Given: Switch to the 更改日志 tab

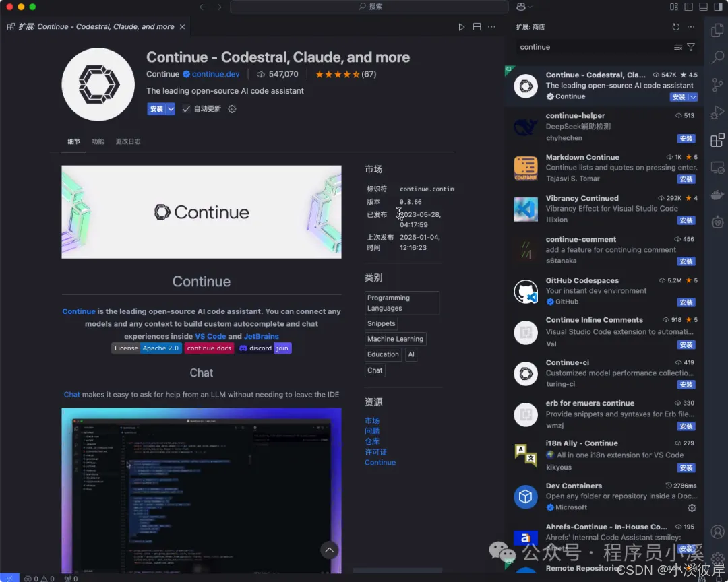Looking at the screenshot, I should (x=128, y=141).
